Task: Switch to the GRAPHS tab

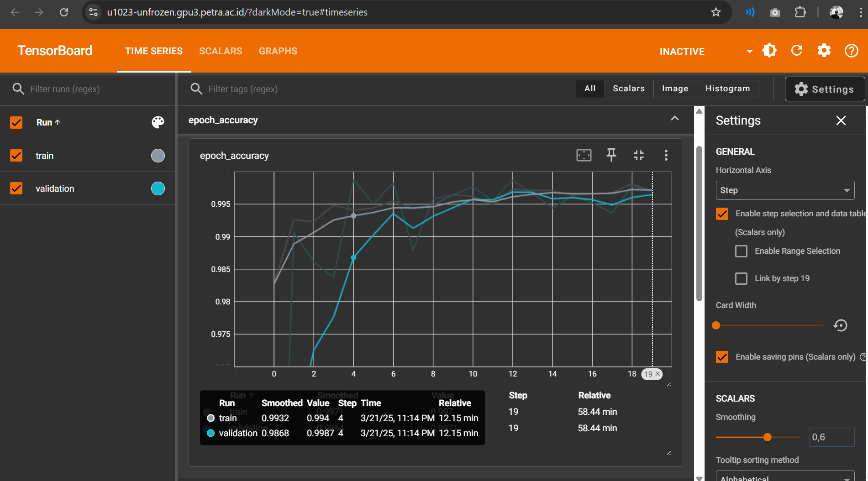Action: (x=278, y=51)
